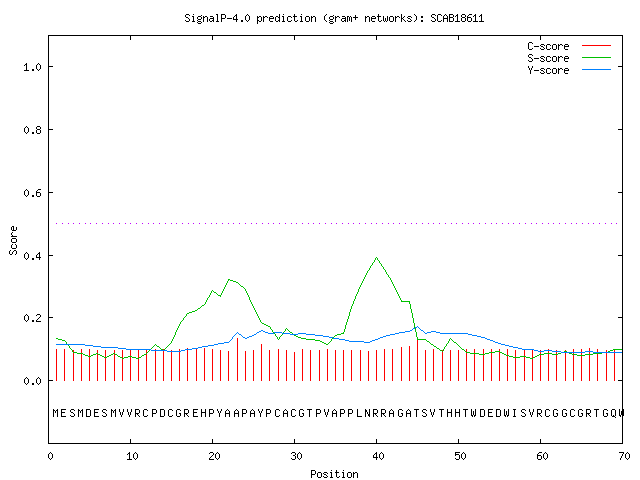
Task: Click the 1.0 tick label on y-axis
Action: click(x=32, y=67)
